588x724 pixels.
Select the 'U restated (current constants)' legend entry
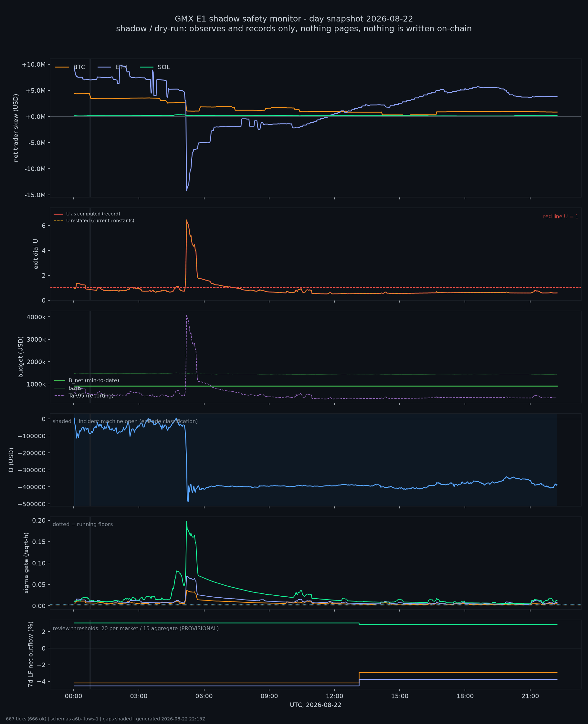(x=94, y=220)
